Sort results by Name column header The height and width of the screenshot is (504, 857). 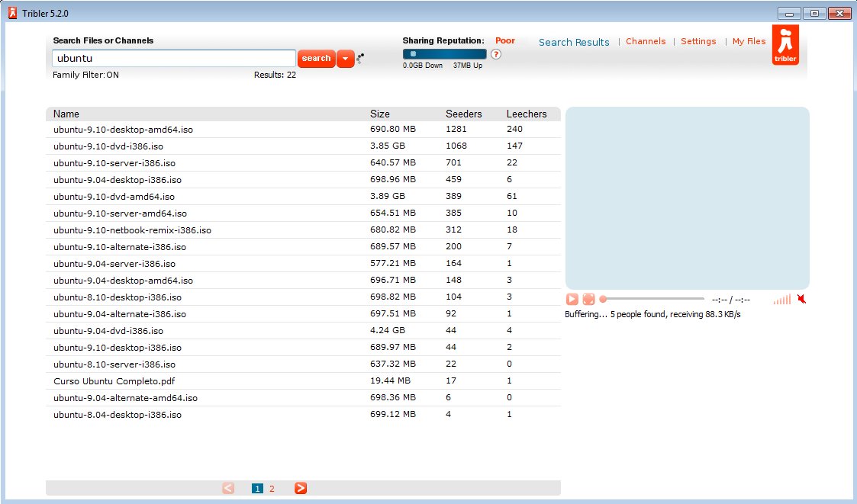(66, 114)
